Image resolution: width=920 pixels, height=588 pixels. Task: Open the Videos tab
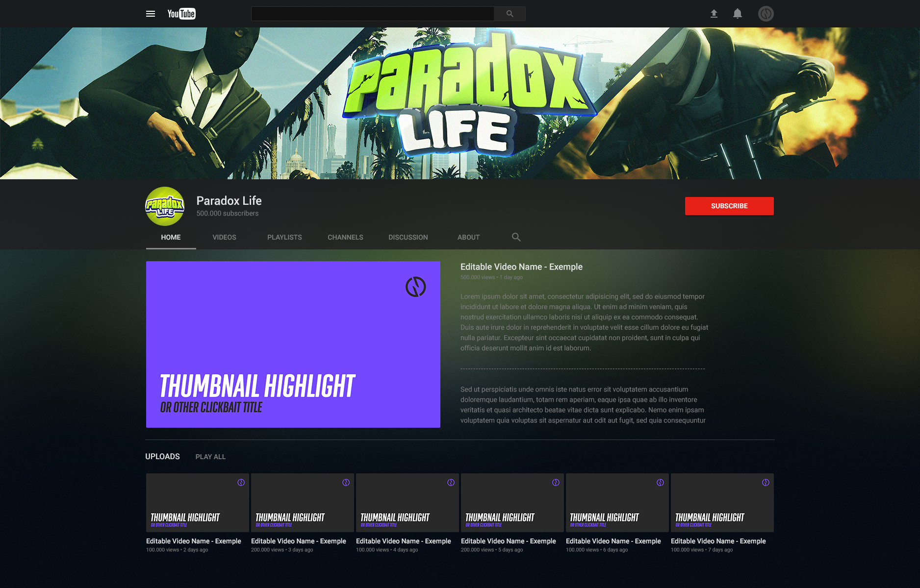(x=224, y=237)
